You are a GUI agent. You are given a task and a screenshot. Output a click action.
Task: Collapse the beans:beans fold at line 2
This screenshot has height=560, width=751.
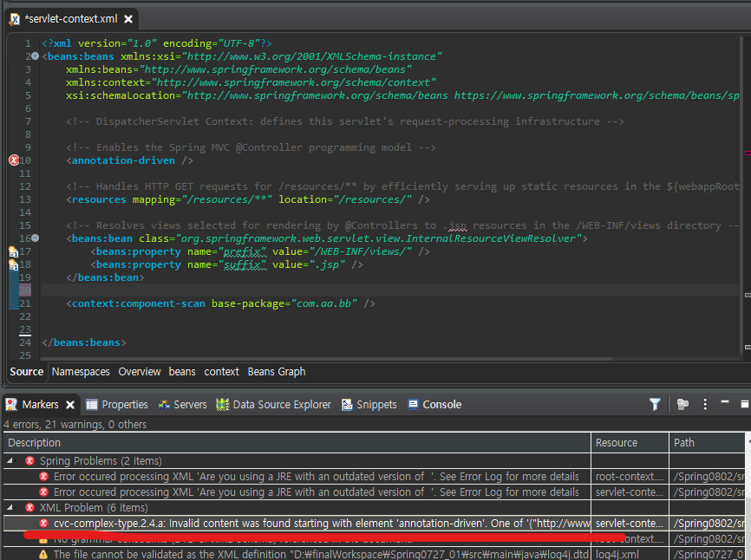(x=33, y=55)
